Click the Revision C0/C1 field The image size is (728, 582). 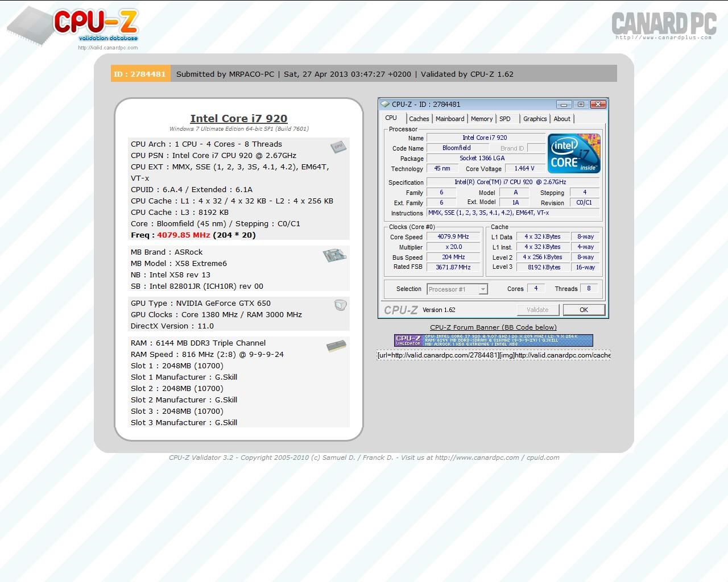[584, 203]
